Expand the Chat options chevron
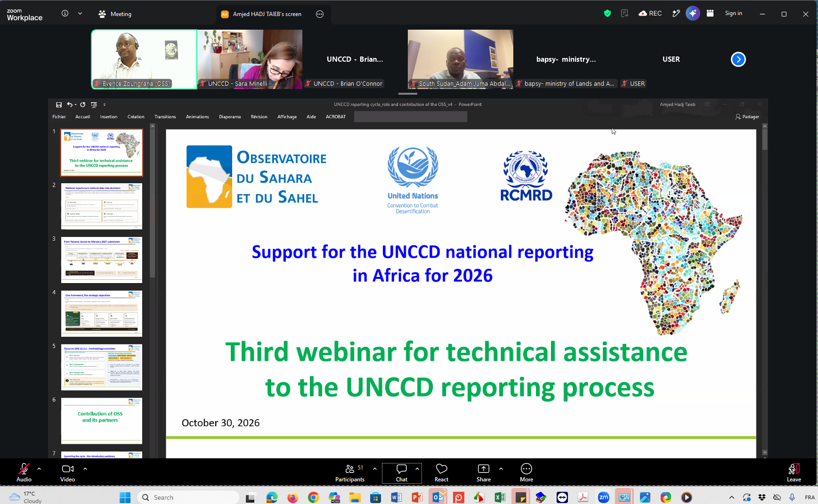This screenshot has height=504, width=818. tap(417, 469)
